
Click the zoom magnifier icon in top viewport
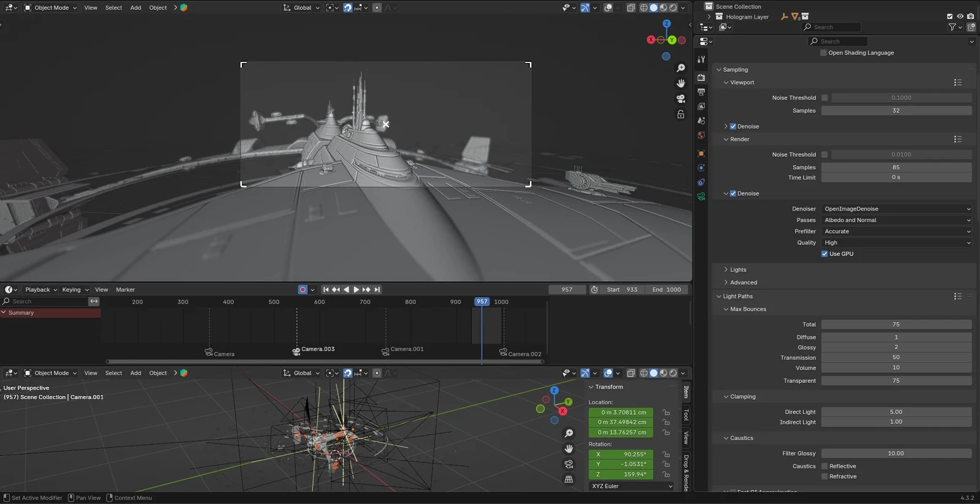coord(680,68)
